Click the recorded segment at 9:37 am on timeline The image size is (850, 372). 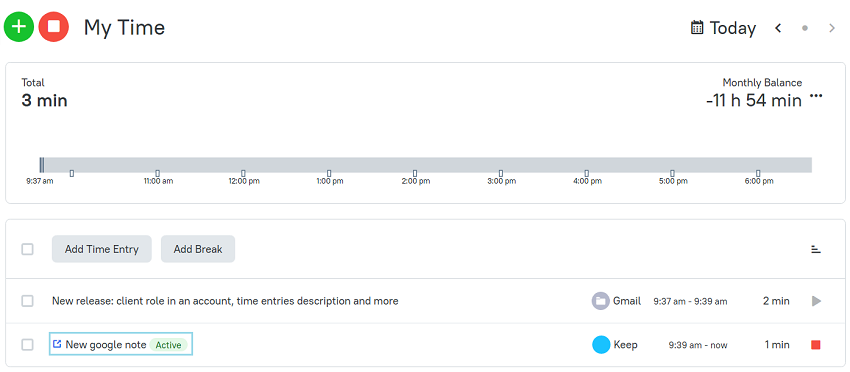click(42, 165)
